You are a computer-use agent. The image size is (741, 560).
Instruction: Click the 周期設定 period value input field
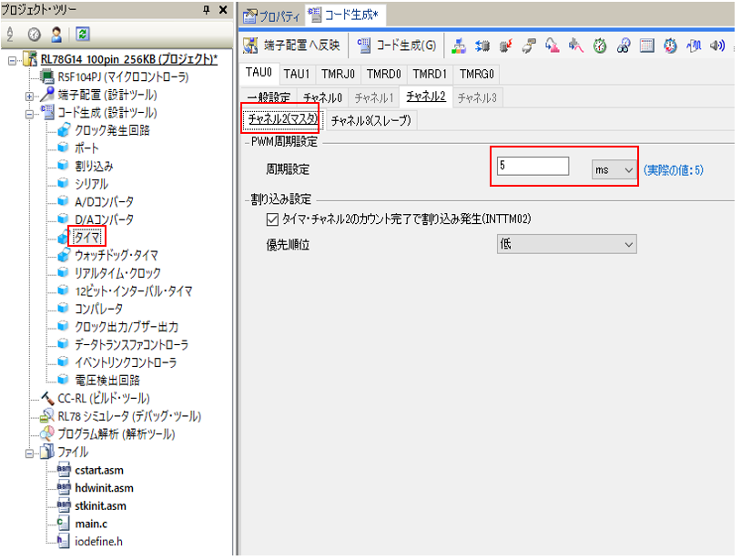[x=533, y=167]
